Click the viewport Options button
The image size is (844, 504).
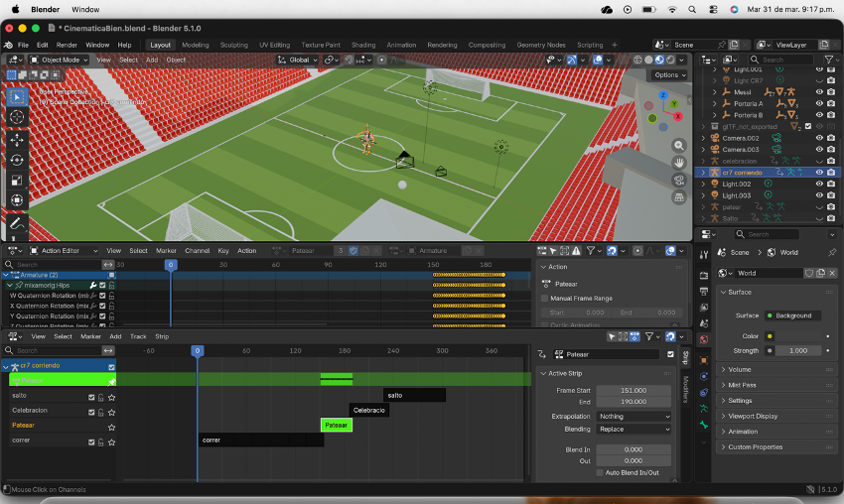coord(668,74)
